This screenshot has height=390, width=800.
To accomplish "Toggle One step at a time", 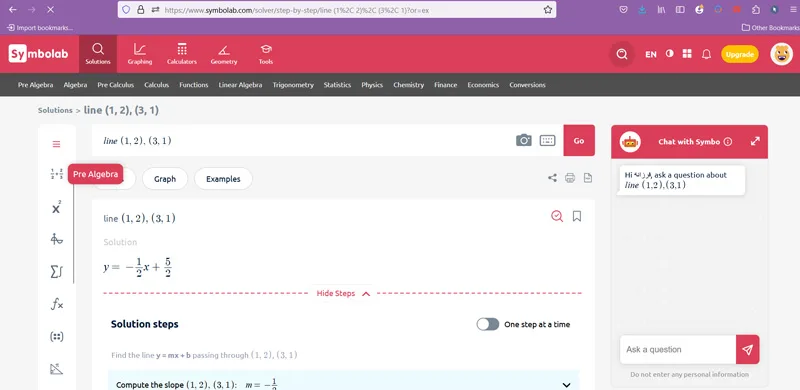I will 488,324.
